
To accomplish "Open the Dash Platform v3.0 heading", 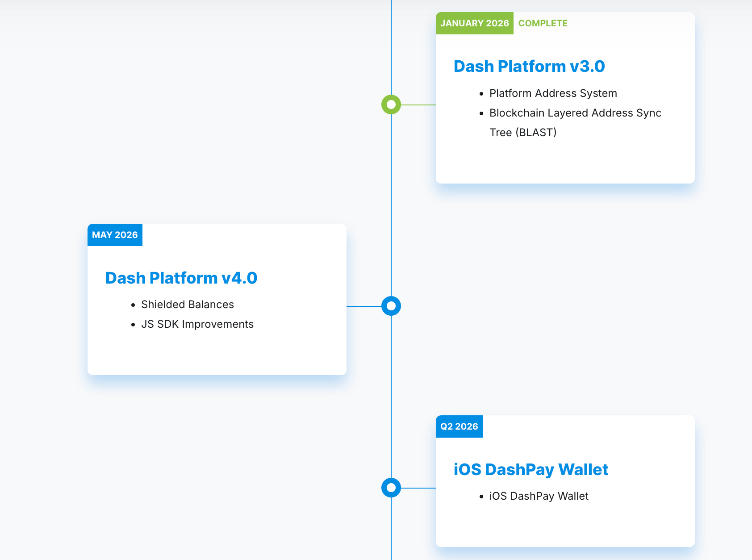I will [x=529, y=66].
